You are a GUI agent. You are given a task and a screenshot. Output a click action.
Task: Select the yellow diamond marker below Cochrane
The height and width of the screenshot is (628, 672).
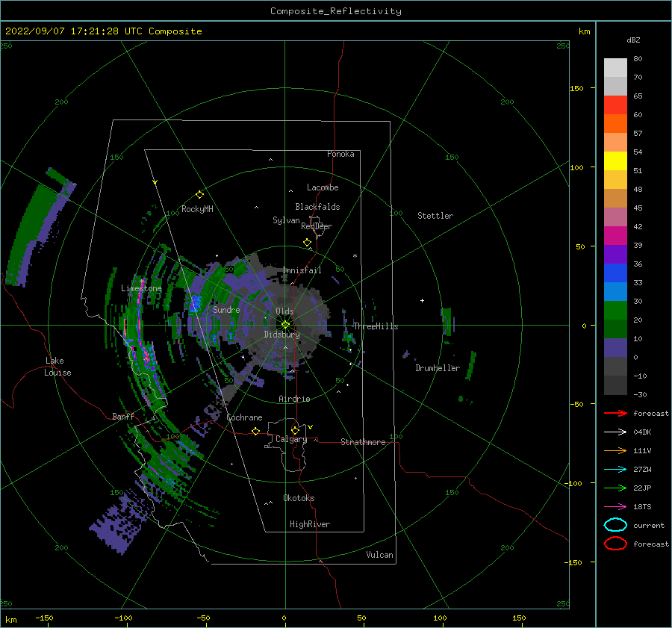(256, 431)
